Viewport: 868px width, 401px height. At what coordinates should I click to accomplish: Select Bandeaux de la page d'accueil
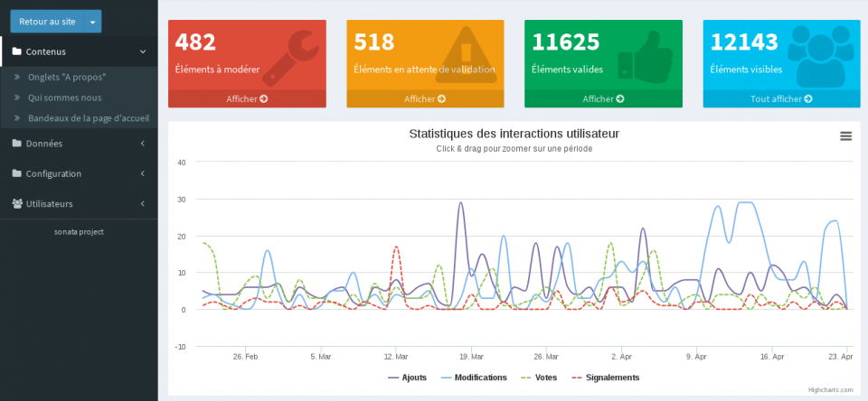click(88, 117)
